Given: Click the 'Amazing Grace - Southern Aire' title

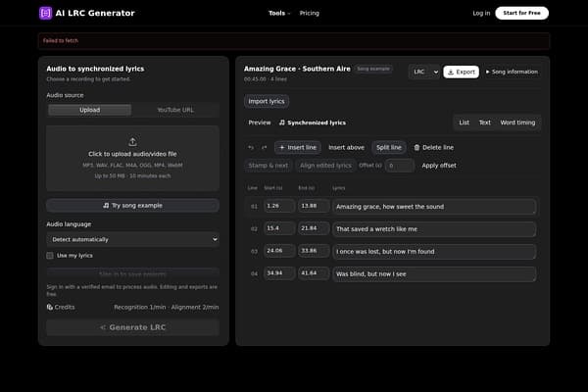Looking at the screenshot, I should (297, 69).
